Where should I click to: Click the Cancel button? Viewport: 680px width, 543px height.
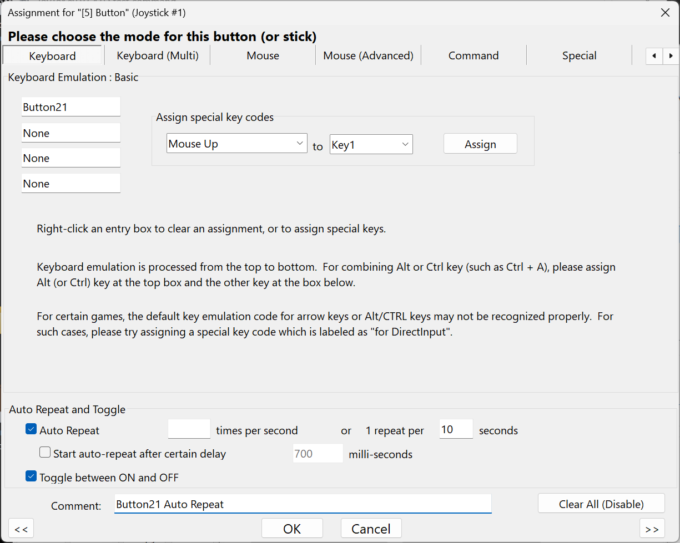pyautogui.click(x=371, y=529)
